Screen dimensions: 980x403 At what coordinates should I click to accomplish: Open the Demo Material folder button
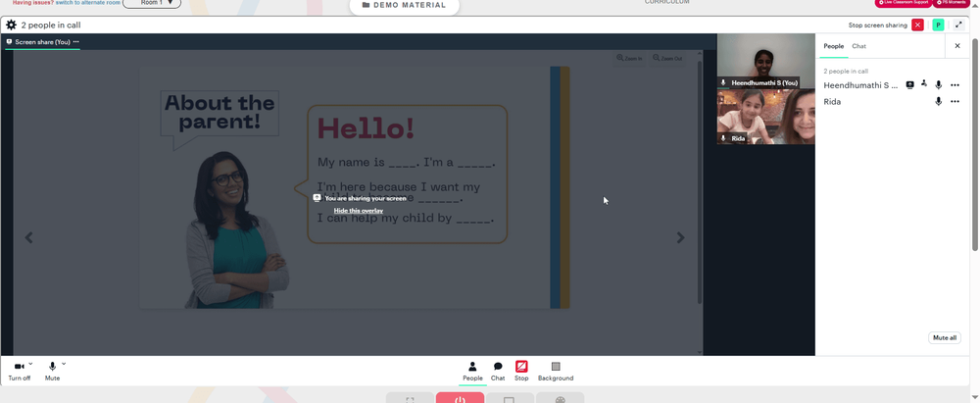(x=405, y=6)
